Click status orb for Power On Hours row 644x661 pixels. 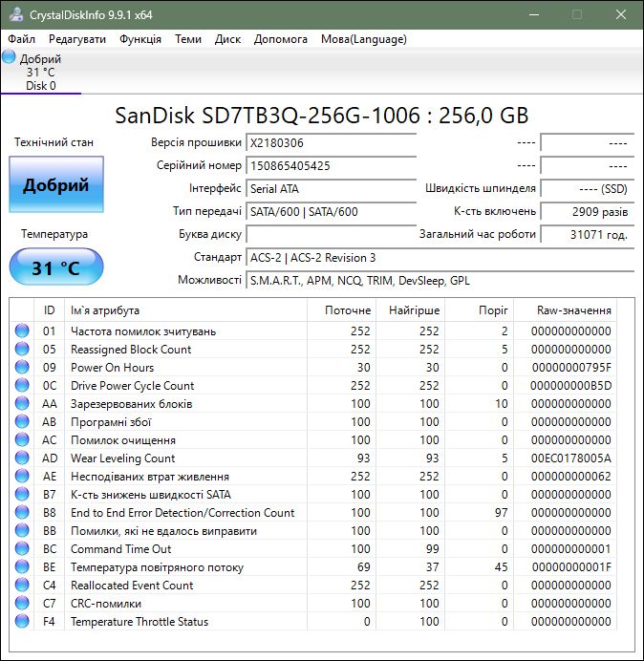tap(22, 367)
